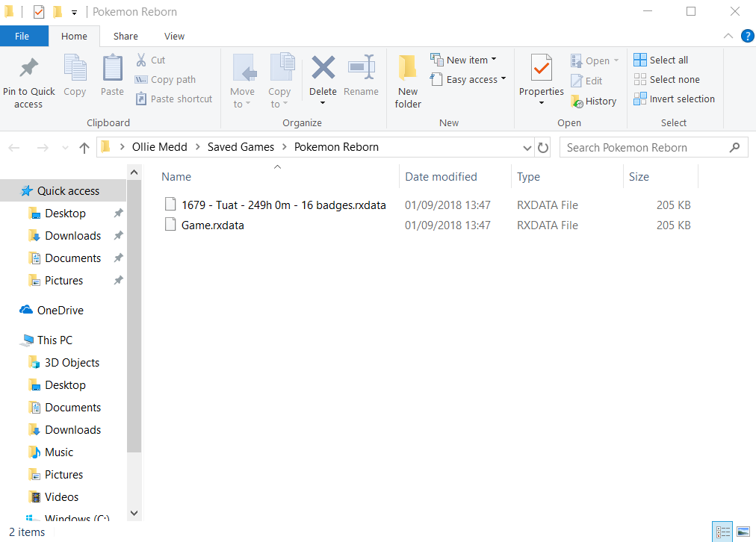Screen dimensions: 756x542
Task: Click Select none
Action: point(666,79)
